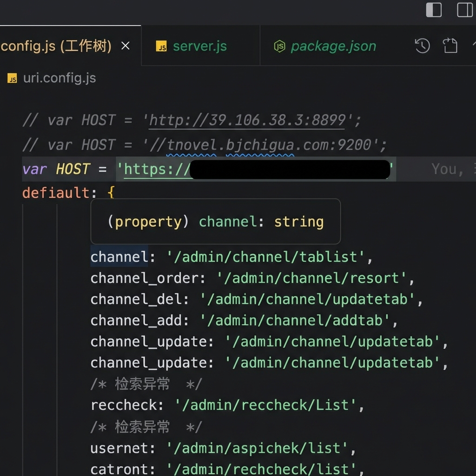Click the reccheck '/admin/reccheck/List' line
The width and height of the screenshot is (476, 476).
coord(227,405)
